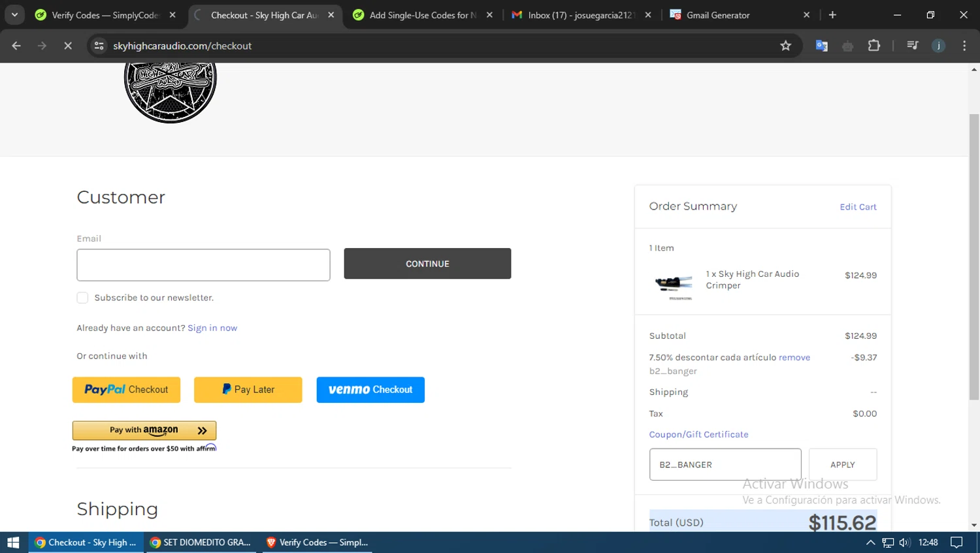980x553 pixels.
Task: Choose PayPal Pay Later button
Action: click(248, 390)
